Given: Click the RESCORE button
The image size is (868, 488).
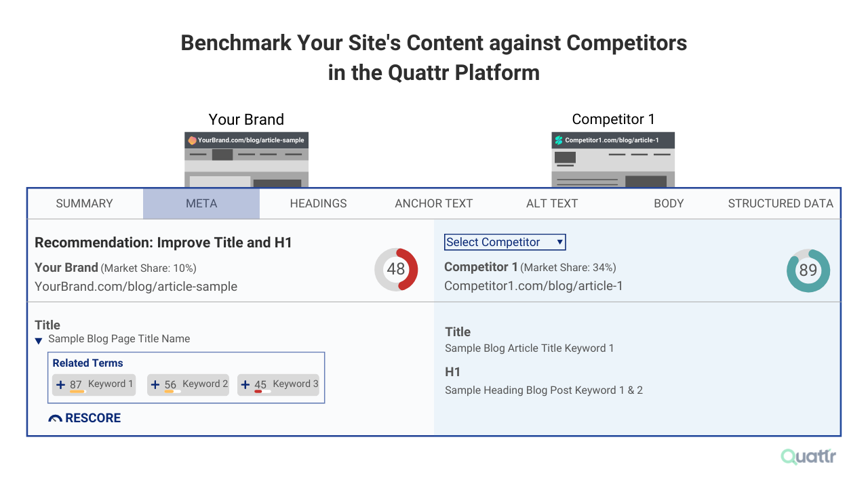Looking at the screenshot, I should (85, 418).
